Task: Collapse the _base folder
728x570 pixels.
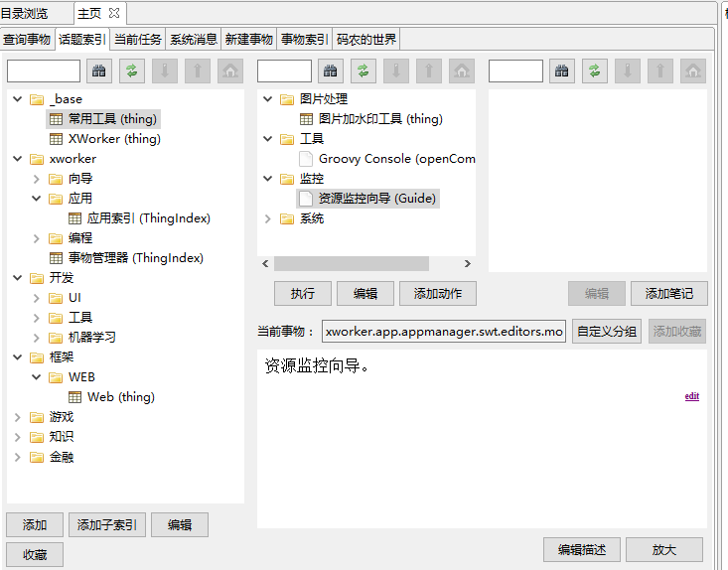Action: click(18, 99)
